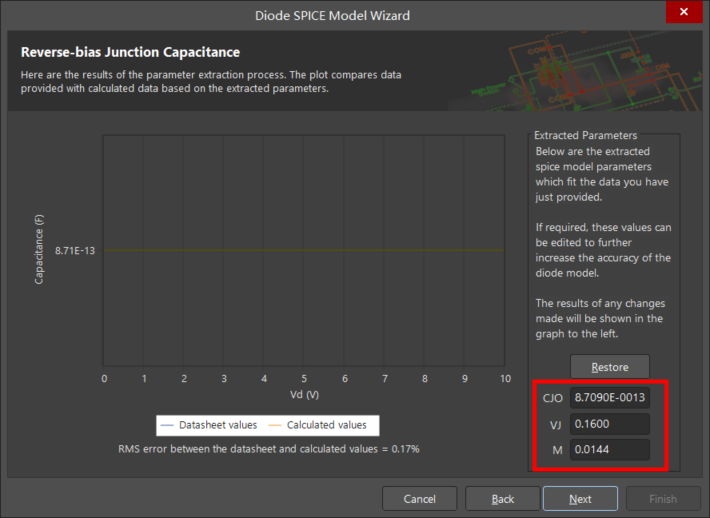Click the Reverse-bias Junction Capacitance heading

(x=130, y=52)
